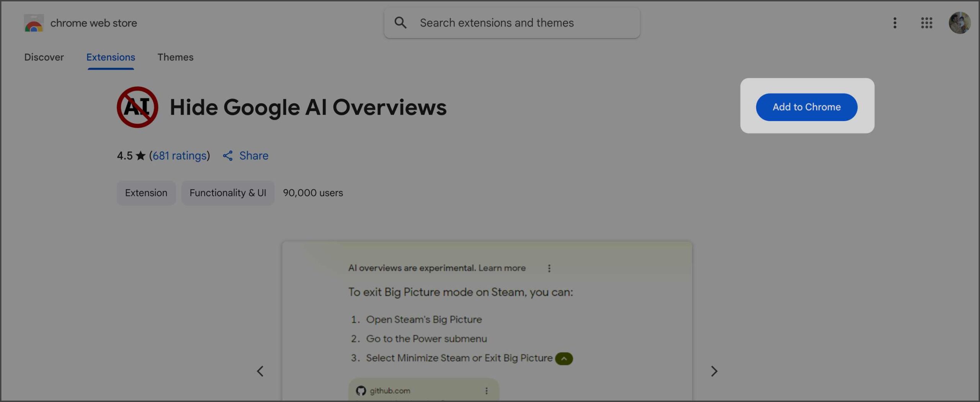The height and width of the screenshot is (402, 980).
Task: Switch to the Themes tab
Action: tap(175, 57)
